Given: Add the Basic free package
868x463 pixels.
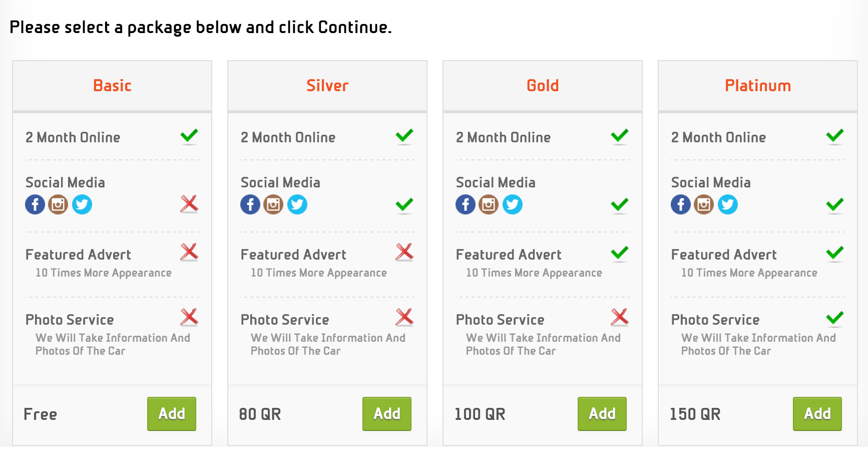Looking at the screenshot, I should (172, 414).
